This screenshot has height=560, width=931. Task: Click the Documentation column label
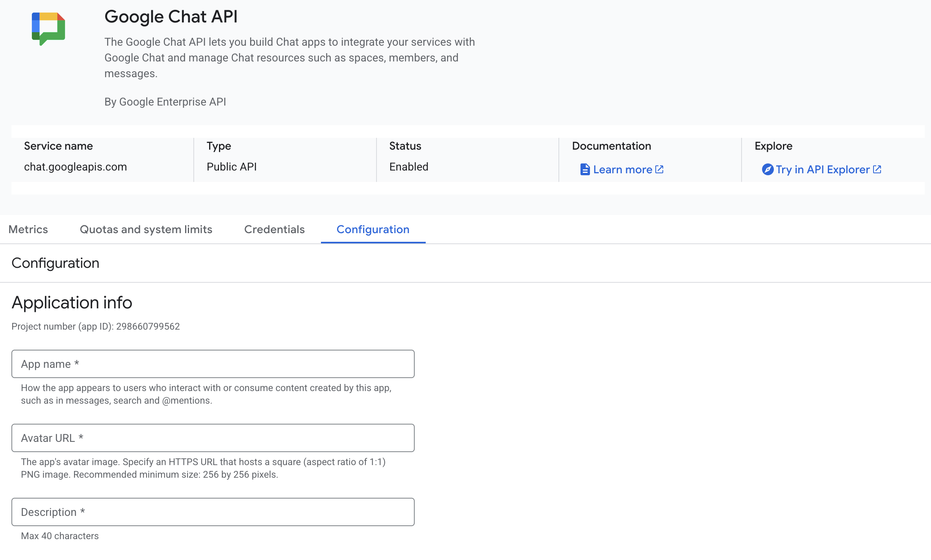click(612, 146)
